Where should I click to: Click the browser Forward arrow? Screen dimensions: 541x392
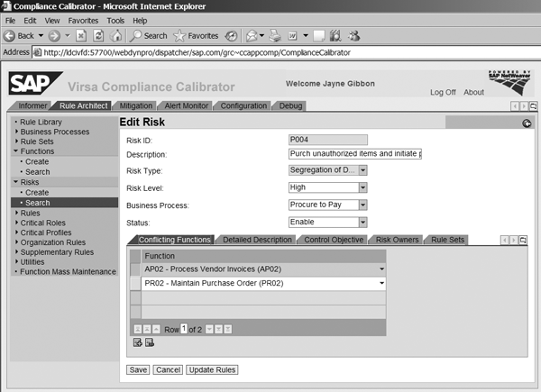pos(54,35)
